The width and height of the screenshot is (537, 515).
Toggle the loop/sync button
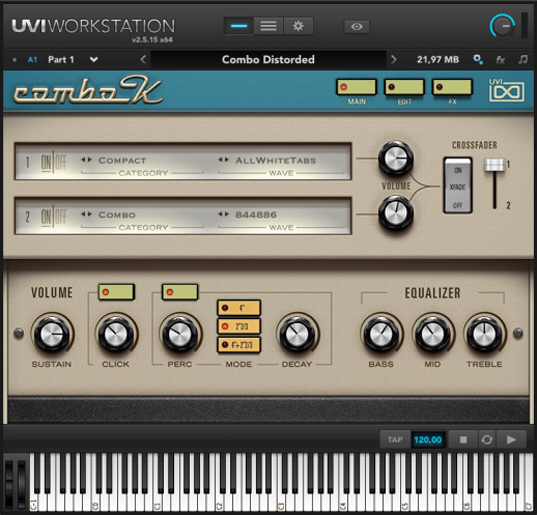tap(487, 439)
